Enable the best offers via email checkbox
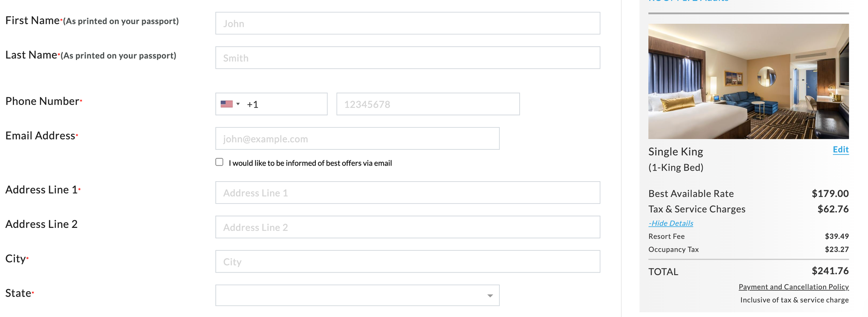 point(219,162)
